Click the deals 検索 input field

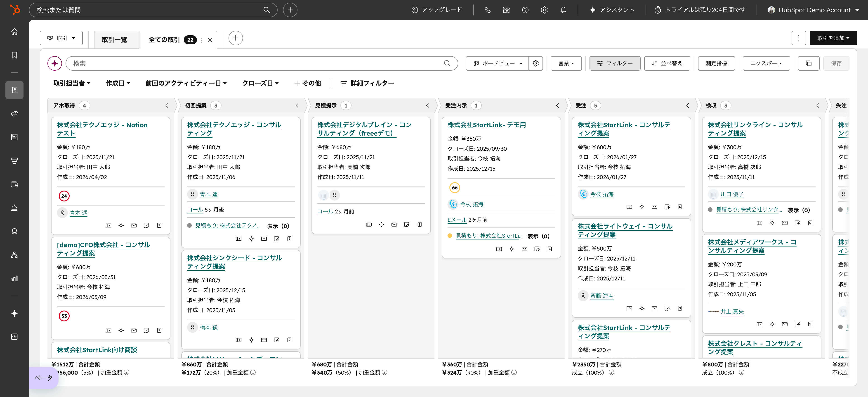point(256,63)
